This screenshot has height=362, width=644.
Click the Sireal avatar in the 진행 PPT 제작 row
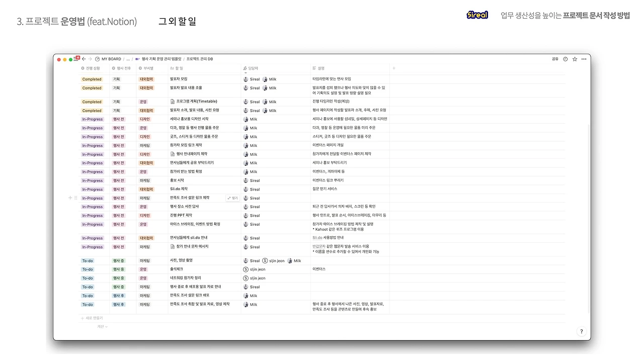246,216
